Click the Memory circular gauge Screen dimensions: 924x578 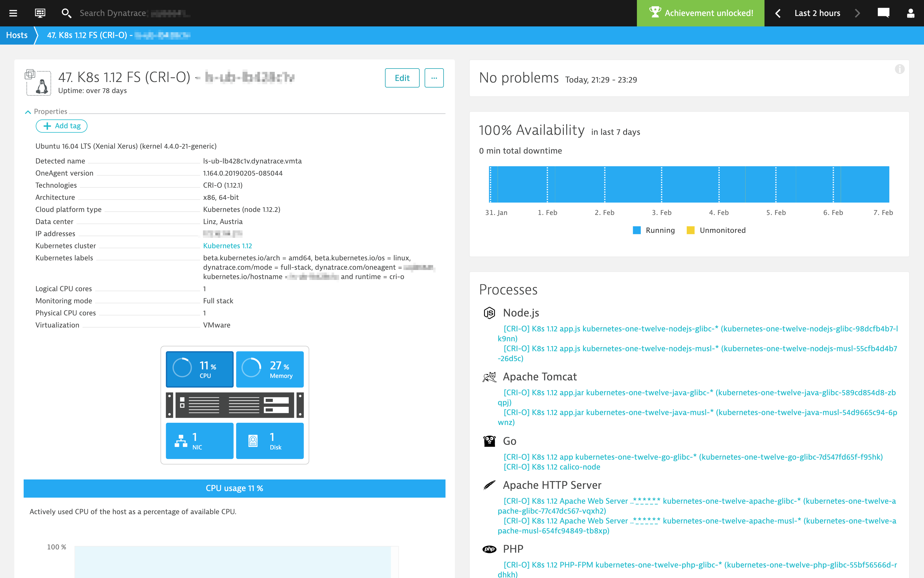click(x=251, y=368)
